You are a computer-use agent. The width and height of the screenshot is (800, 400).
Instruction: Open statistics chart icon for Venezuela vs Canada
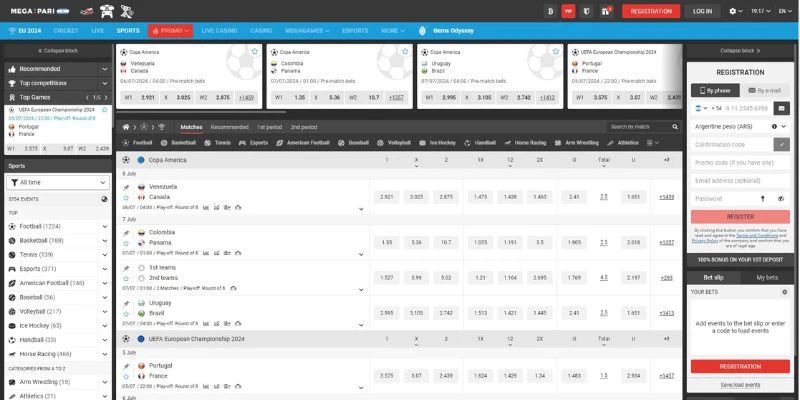coord(206,208)
